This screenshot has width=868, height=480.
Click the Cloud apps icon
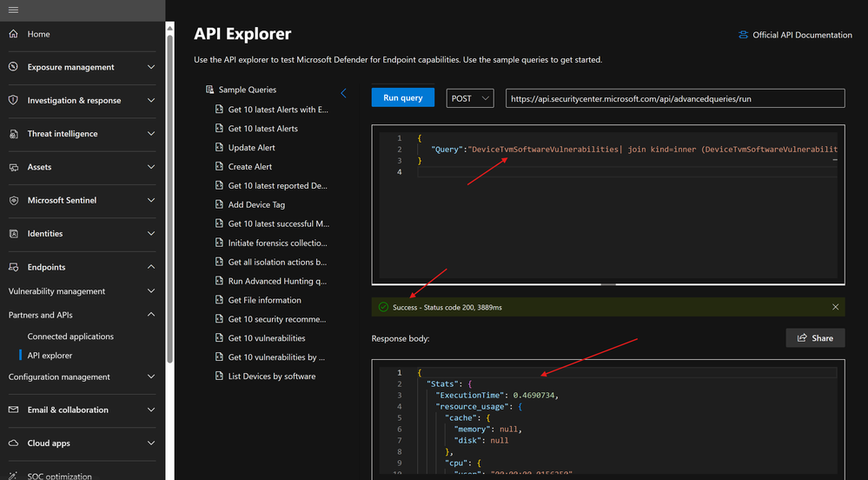tap(13, 443)
